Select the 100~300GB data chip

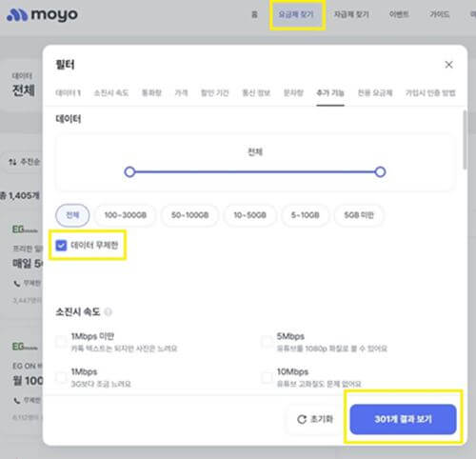point(126,215)
